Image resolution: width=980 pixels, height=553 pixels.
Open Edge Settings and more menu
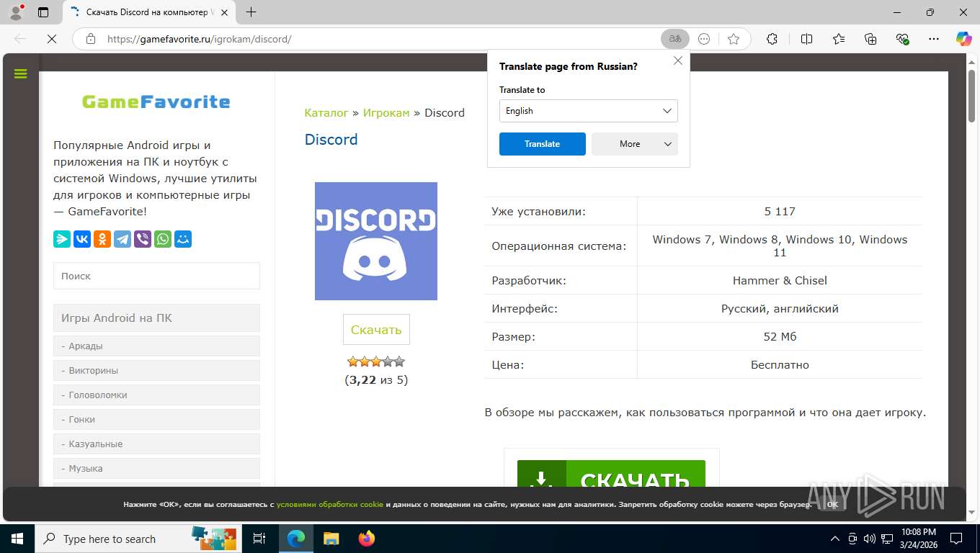pos(934,39)
